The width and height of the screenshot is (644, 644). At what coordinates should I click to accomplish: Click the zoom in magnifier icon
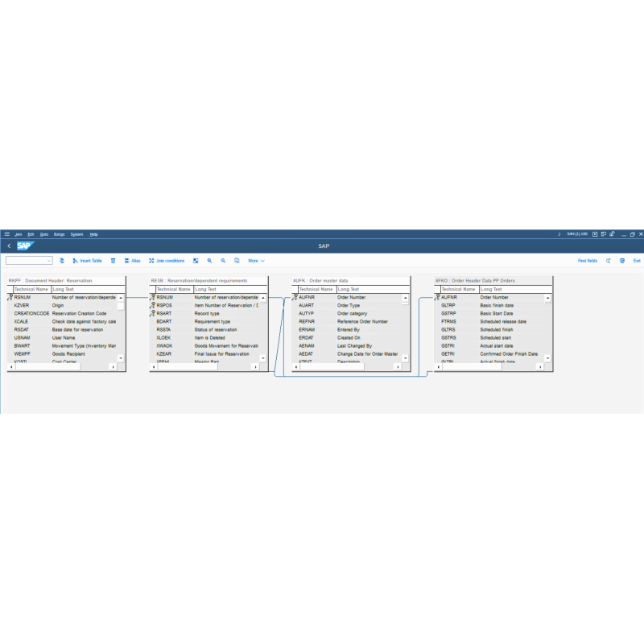coord(210,261)
